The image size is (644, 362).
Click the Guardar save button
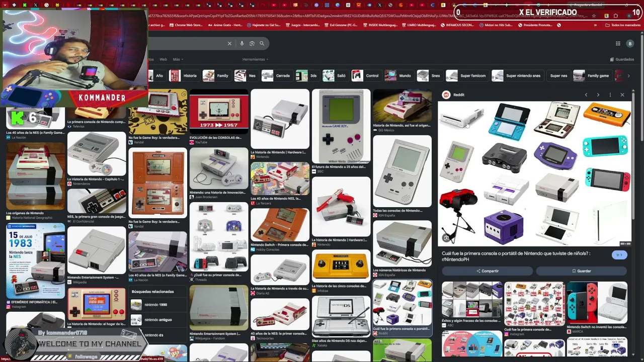[581, 271]
